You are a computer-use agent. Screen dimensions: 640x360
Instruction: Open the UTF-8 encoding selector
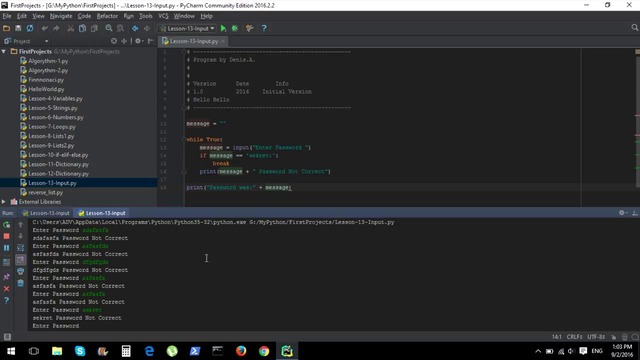[x=596, y=337]
